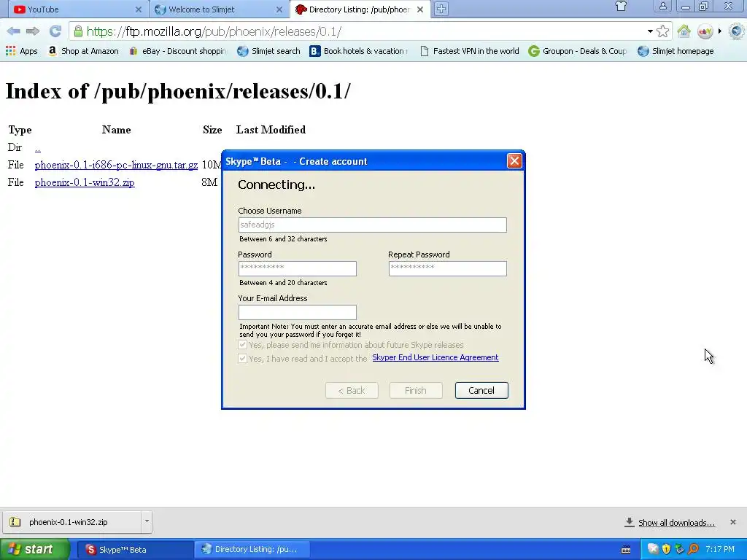Reload the page with refresh icon
Viewport: 747px width, 560px height.
point(55,31)
